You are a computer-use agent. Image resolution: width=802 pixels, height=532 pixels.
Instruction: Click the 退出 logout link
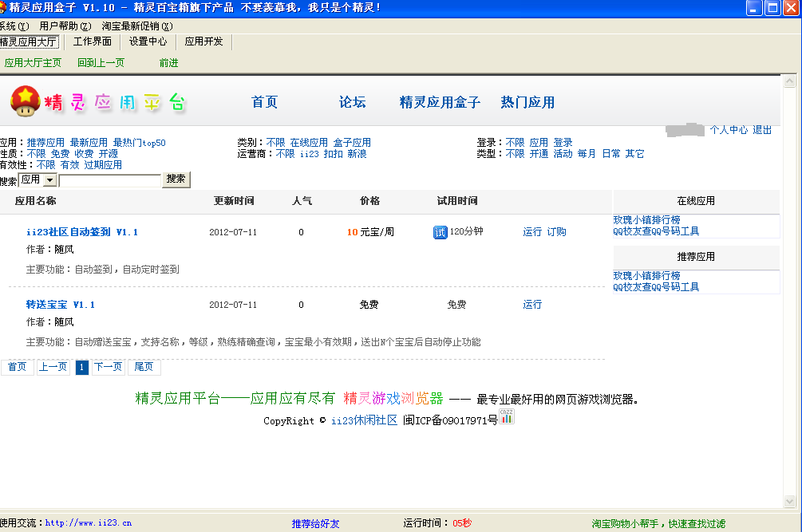click(x=761, y=130)
